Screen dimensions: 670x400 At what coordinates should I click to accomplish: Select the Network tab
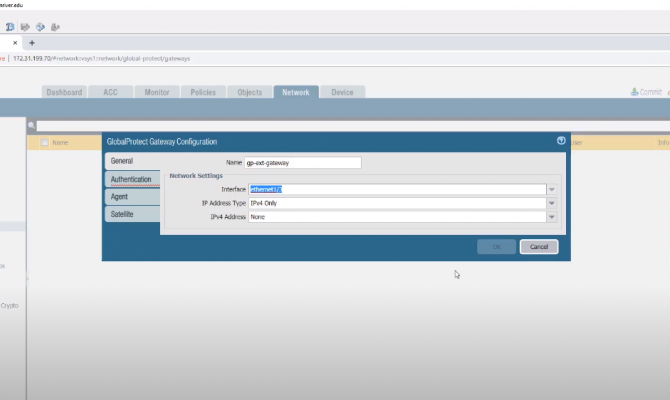[x=296, y=92]
